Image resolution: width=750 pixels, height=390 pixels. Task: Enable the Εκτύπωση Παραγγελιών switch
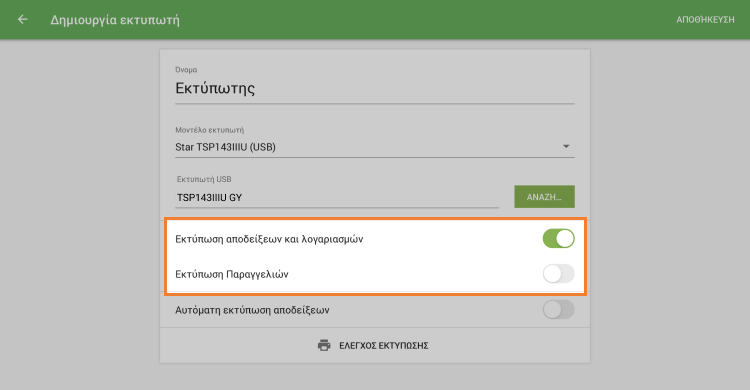558,274
